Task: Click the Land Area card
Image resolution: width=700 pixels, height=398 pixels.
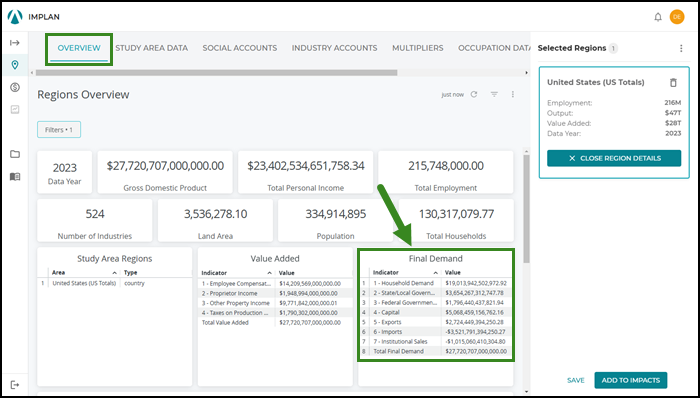Action: click(x=215, y=220)
